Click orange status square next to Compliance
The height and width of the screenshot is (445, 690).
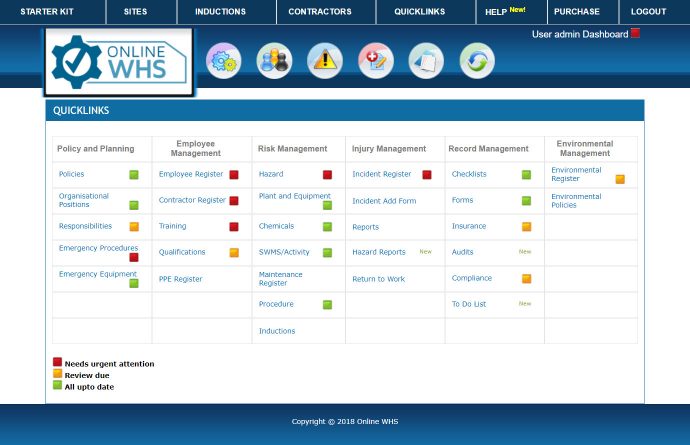coord(526,279)
